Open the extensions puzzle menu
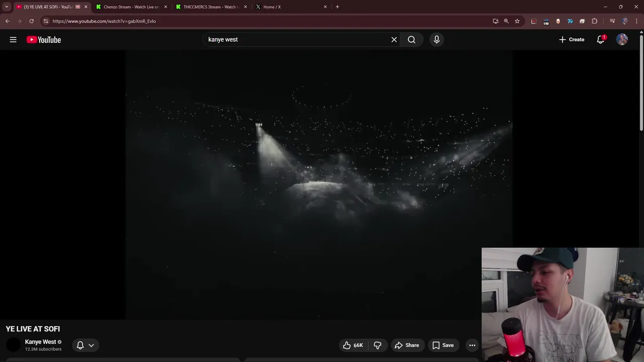644x362 pixels. [595, 21]
